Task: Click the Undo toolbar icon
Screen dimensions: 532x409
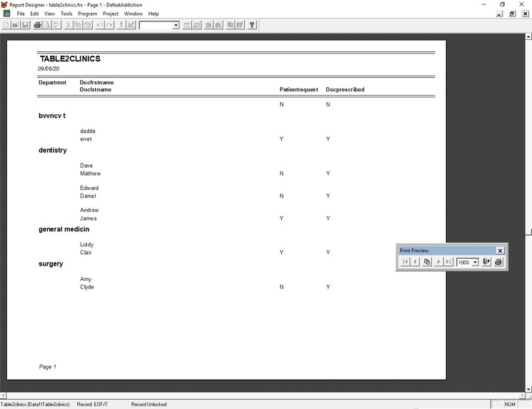Action: [99, 25]
